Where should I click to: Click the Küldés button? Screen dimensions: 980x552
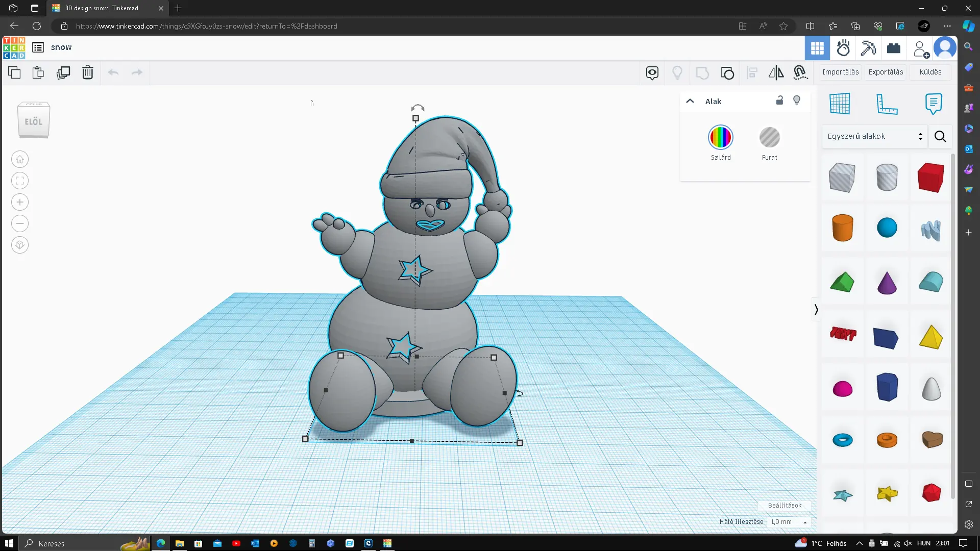930,72
